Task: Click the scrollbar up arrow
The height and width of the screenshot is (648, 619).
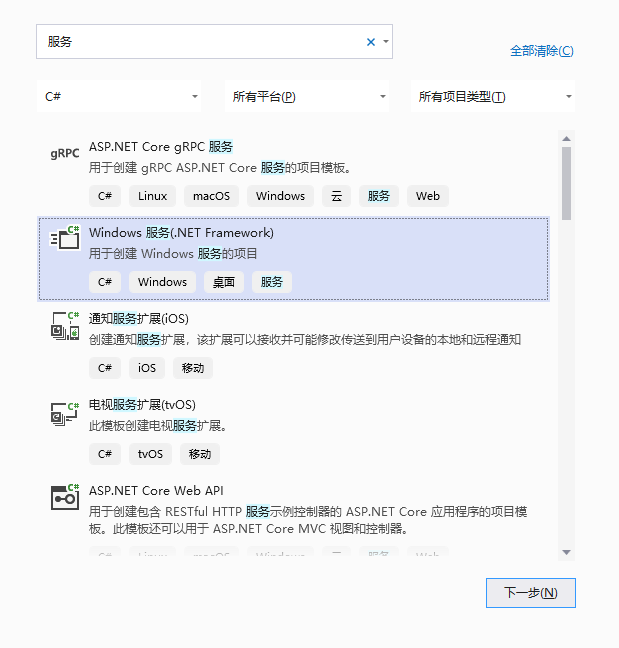Action: click(x=567, y=138)
